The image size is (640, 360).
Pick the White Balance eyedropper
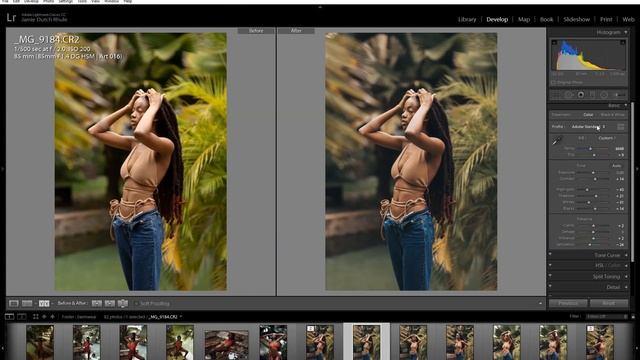coord(557,141)
